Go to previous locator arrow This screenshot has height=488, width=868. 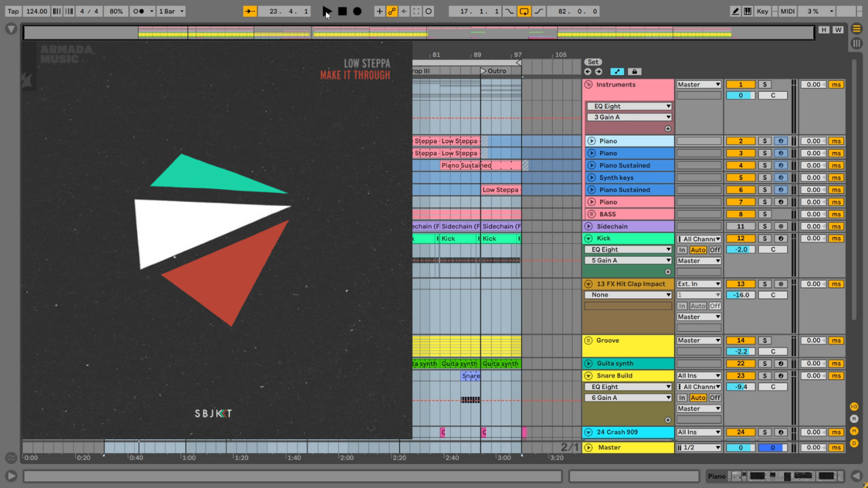(587, 71)
